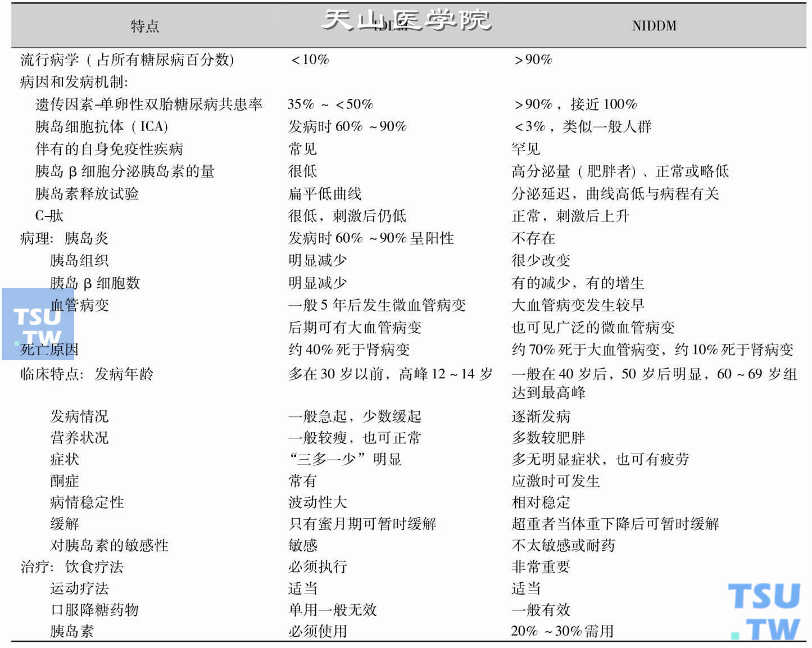Select the "酮症" row label
Screen dimensions: 812x648
click(65, 481)
